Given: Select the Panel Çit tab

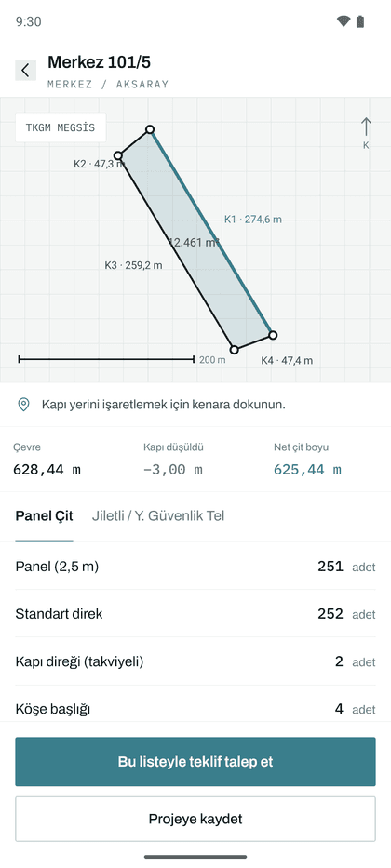Looking at the screenshot, I should 45,516.
